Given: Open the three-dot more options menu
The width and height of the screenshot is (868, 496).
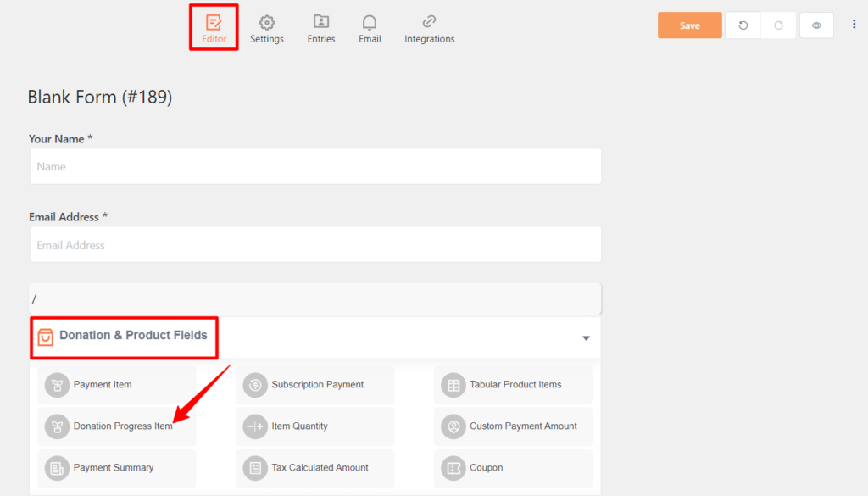Looking at the screenshot, I should [854, 24].
